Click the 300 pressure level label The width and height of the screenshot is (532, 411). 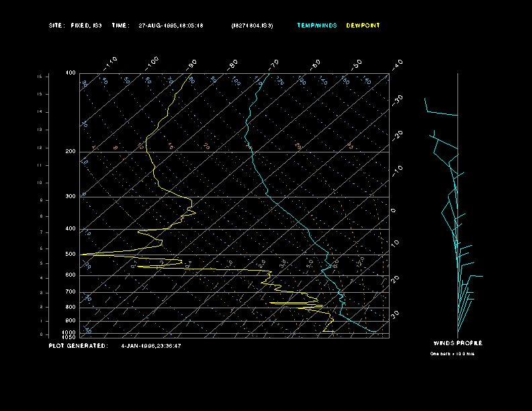[71, 196]
